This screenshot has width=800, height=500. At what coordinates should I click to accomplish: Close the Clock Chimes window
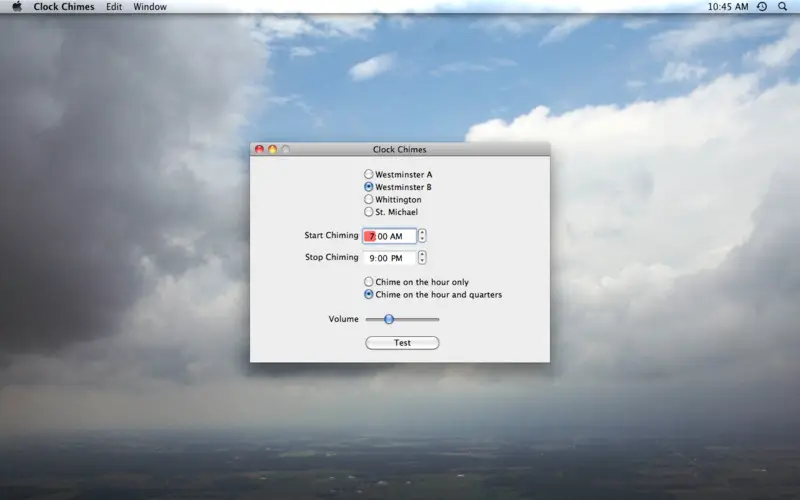(259, 149)
